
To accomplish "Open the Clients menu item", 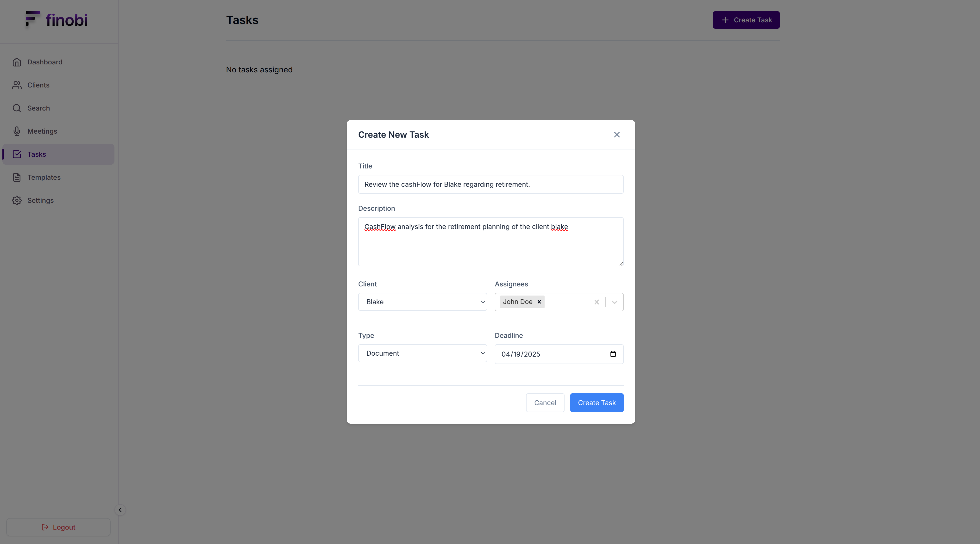I will click(58, 85).
